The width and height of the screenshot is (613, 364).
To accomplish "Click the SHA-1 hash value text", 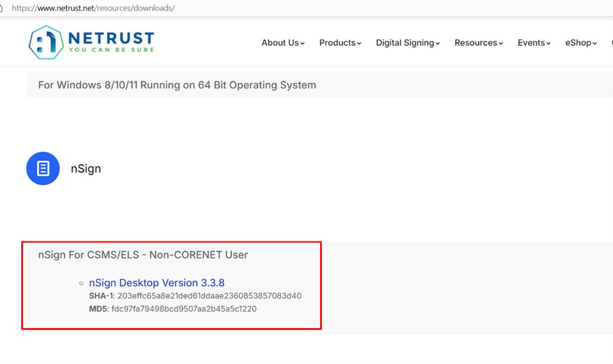I will pos(209,296).
